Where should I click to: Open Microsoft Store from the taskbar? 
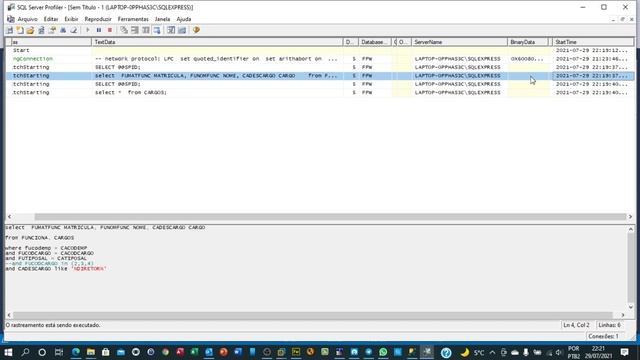click(106, 352)
